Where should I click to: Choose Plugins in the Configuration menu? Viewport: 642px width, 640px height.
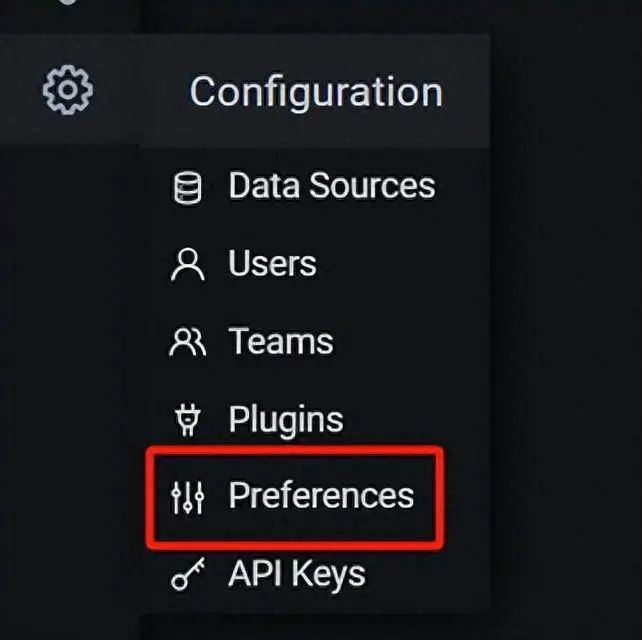click(285, 419)
